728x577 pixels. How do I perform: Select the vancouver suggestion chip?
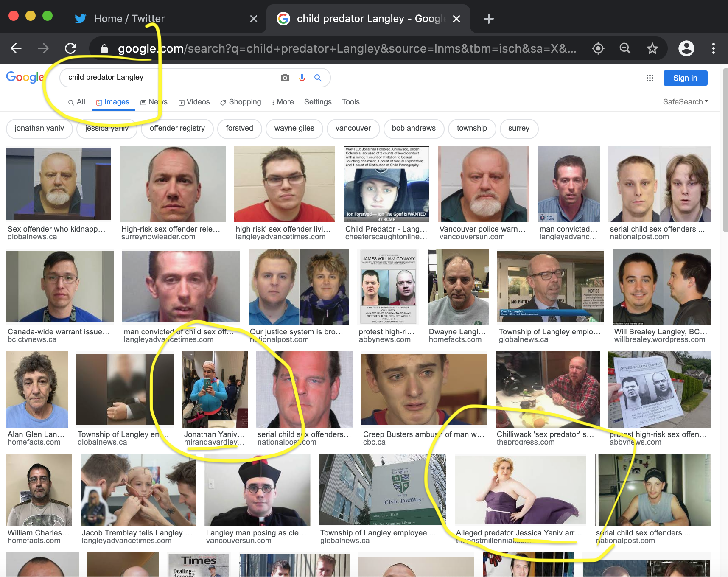(x=353, y=129)
